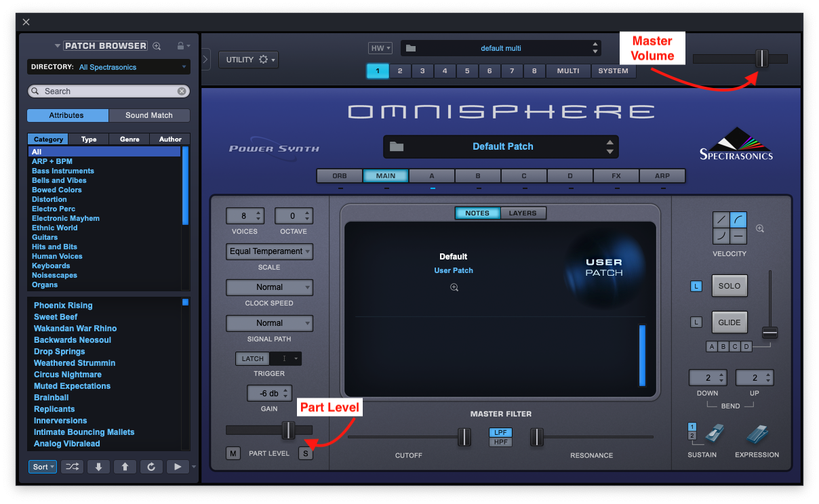Open the Directory All Spectrasonics dropdown
The width and height of the screenshot is (819, 504).
tap(108, 67)
